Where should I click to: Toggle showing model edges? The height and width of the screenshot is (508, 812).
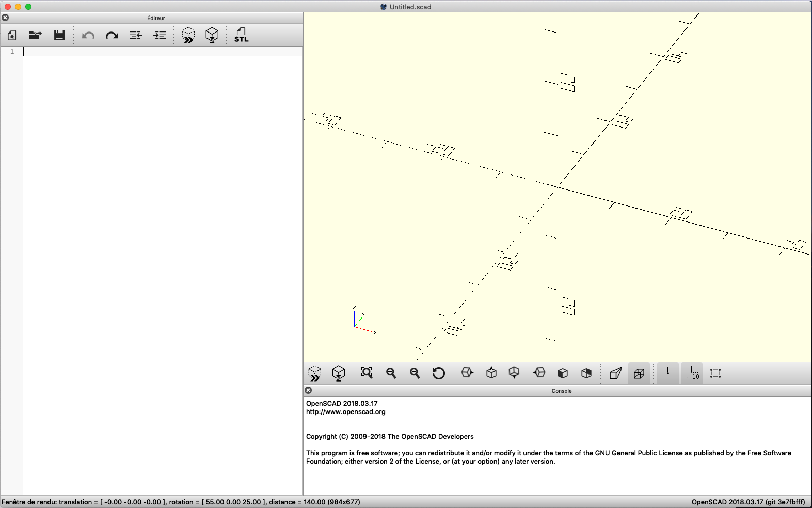pyautogui.click(x=715, y=373)
